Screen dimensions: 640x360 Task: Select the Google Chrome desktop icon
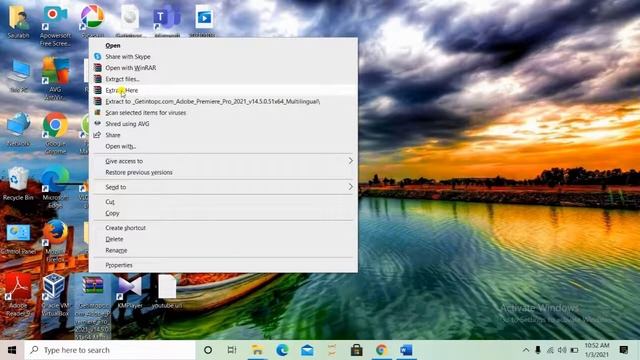[56, 133]
